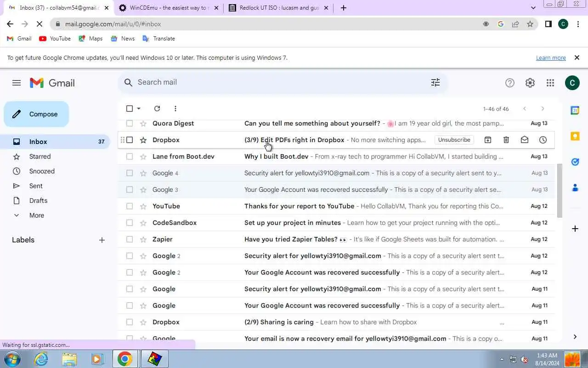This screenshot has height=368, width=588.
Task: Star the Zapier email
Action: [x=143, y=239]
